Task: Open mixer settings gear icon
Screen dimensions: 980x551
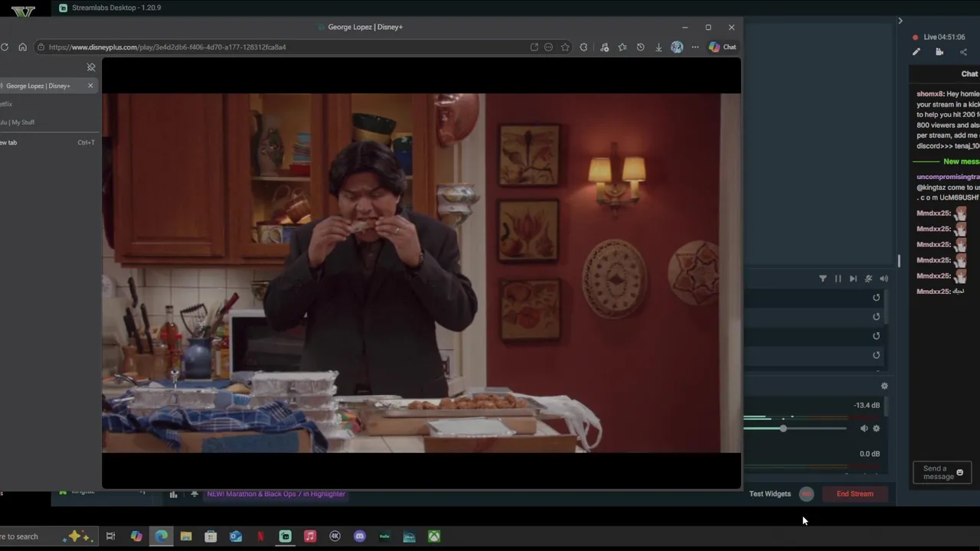Action: (x=884, y=386)
